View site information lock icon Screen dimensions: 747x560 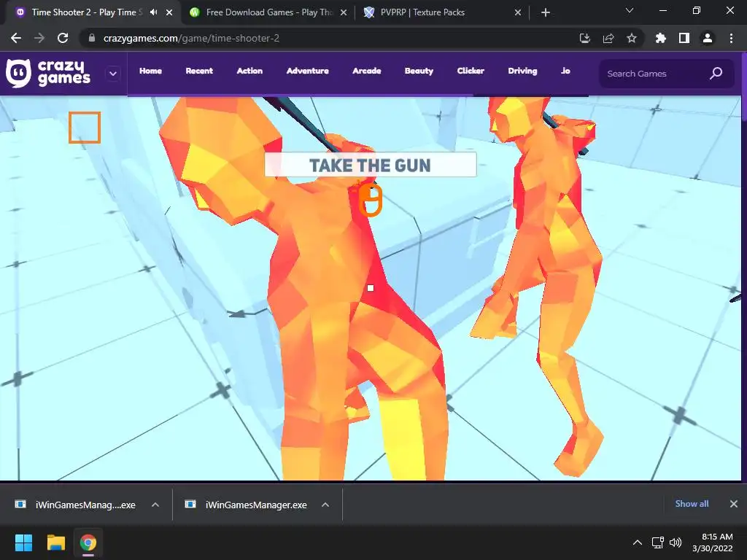coord(92,38)
